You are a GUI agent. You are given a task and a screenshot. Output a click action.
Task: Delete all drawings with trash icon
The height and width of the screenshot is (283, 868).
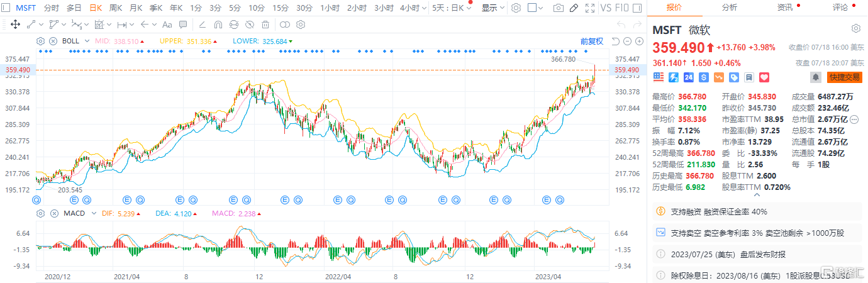point(265,25)
